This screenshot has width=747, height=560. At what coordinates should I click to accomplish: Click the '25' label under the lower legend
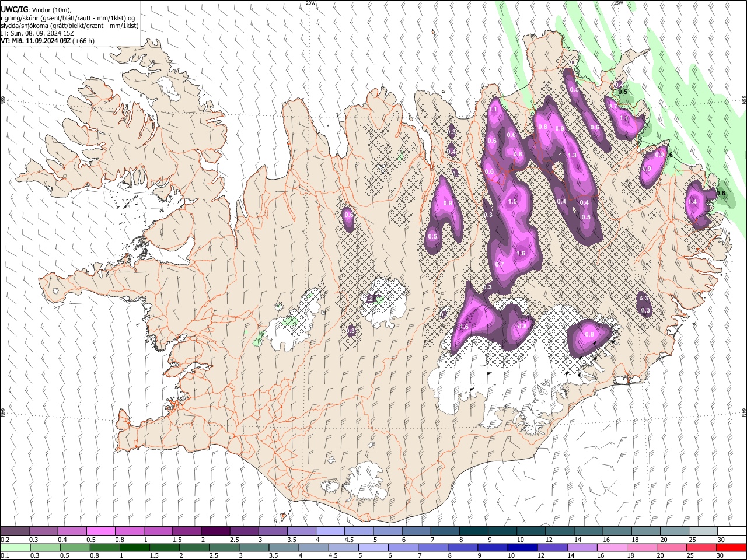click(x=690, y=555)
